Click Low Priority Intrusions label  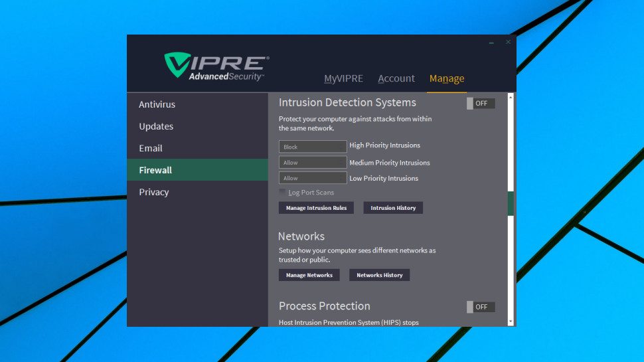(x=384, y=178)
